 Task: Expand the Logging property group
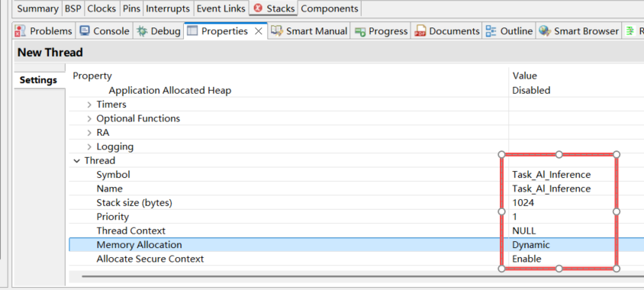(89, 147)
